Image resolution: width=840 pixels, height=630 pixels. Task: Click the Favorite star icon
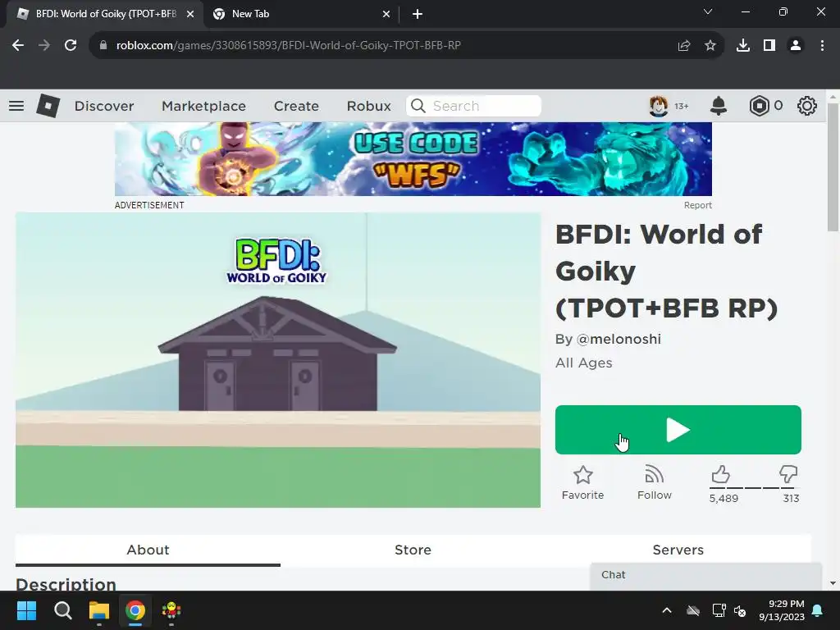point(583,475)
